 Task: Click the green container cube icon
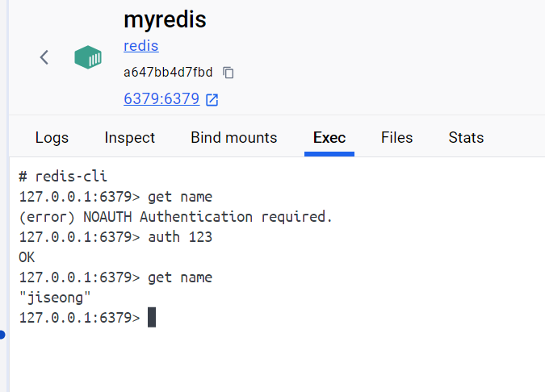tap(88, 57)
